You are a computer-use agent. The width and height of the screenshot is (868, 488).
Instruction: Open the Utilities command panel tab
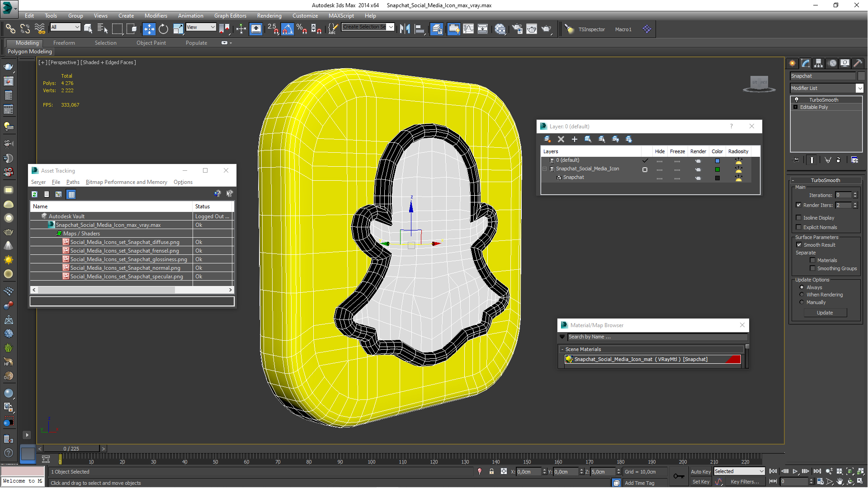[858, 63]
